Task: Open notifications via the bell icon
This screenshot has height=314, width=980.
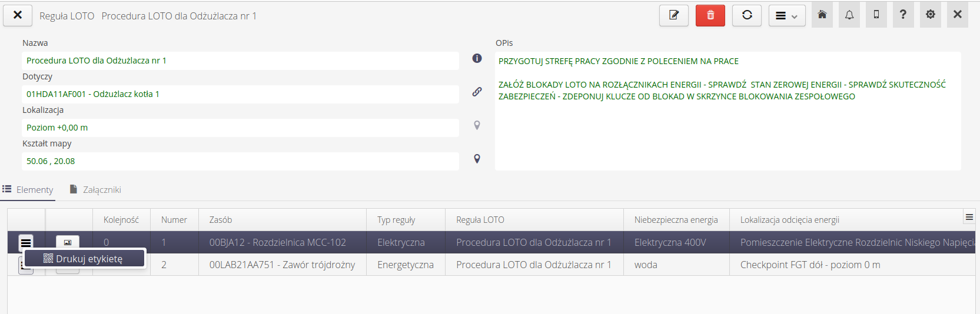Action: click(849, 15)
